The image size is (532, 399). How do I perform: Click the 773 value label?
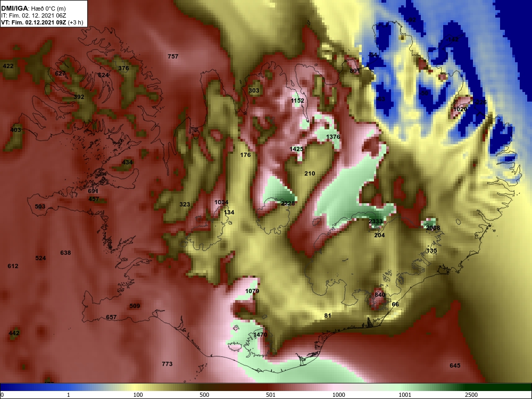point(167,364)
